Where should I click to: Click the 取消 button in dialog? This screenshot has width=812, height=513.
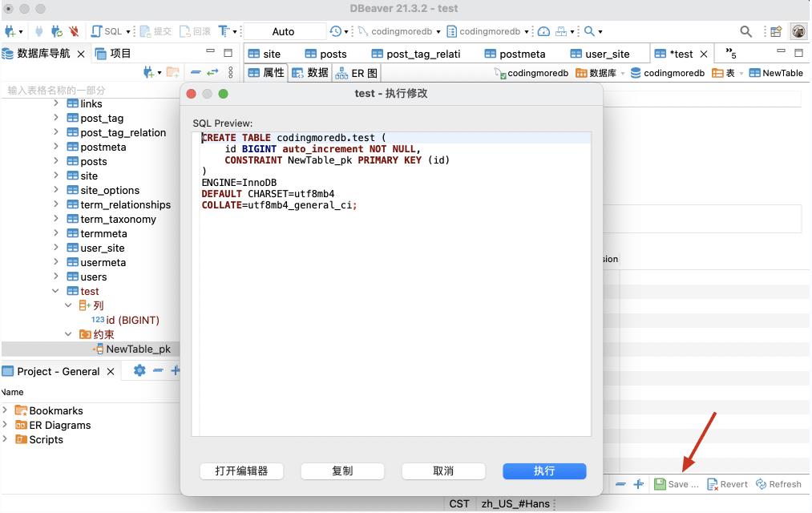click(443, 471)
